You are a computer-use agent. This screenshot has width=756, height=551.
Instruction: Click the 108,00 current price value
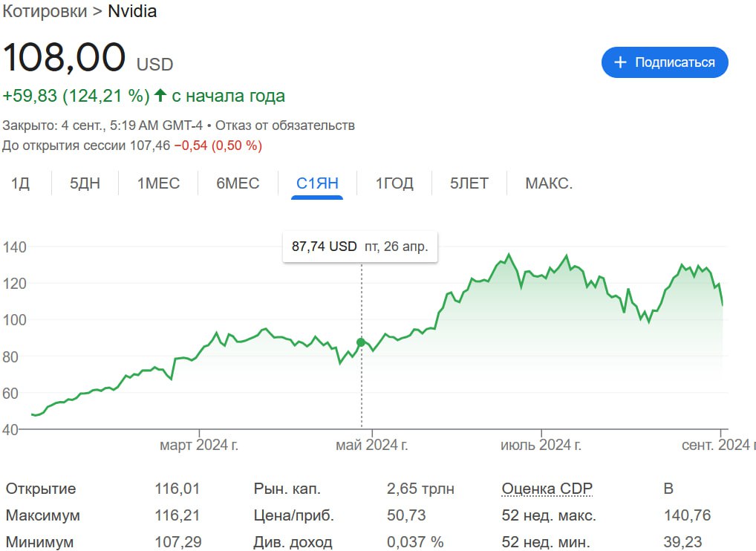(64, 57)
